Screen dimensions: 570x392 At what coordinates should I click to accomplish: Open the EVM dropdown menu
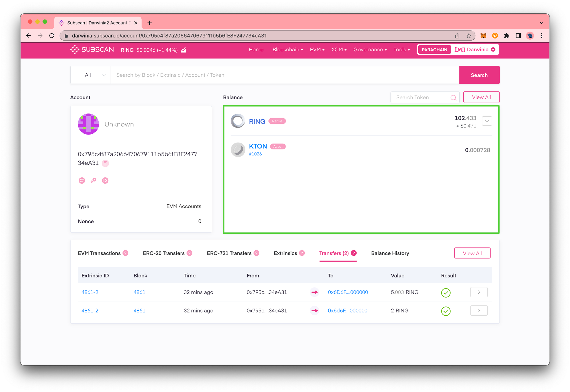coord(318,50)
